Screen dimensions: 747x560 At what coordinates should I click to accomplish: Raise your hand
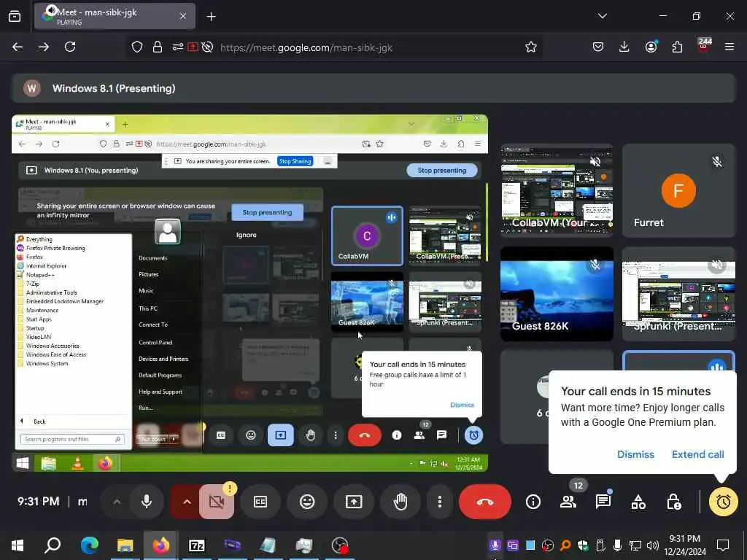(400, 502)
